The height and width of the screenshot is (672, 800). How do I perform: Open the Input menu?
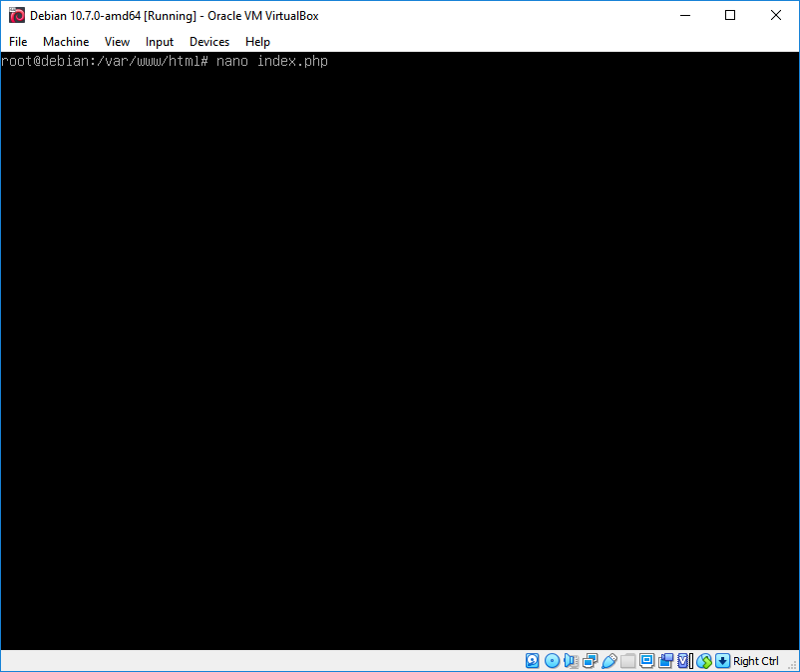(x=160, y=42)
